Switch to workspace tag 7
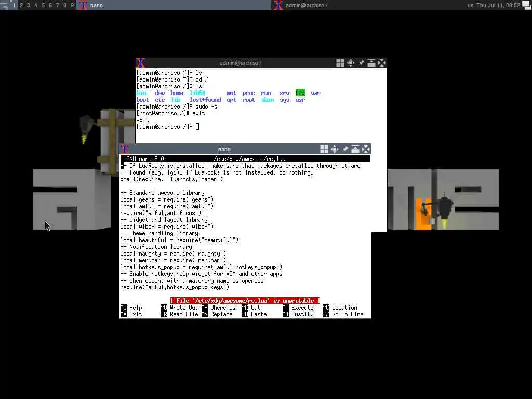Image resolution: width=532 pixels, height=399 pixels. [58, 5]
